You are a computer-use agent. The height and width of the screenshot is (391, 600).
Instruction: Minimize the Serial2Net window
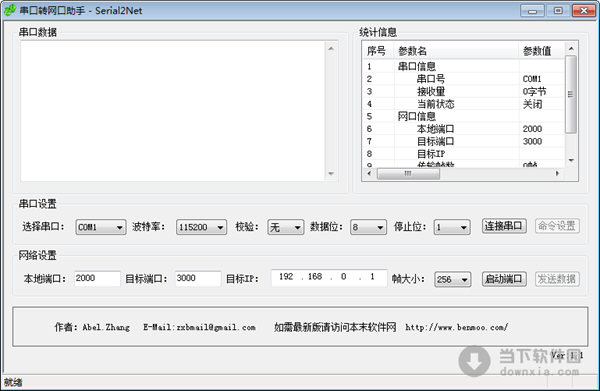pos(532,11)
